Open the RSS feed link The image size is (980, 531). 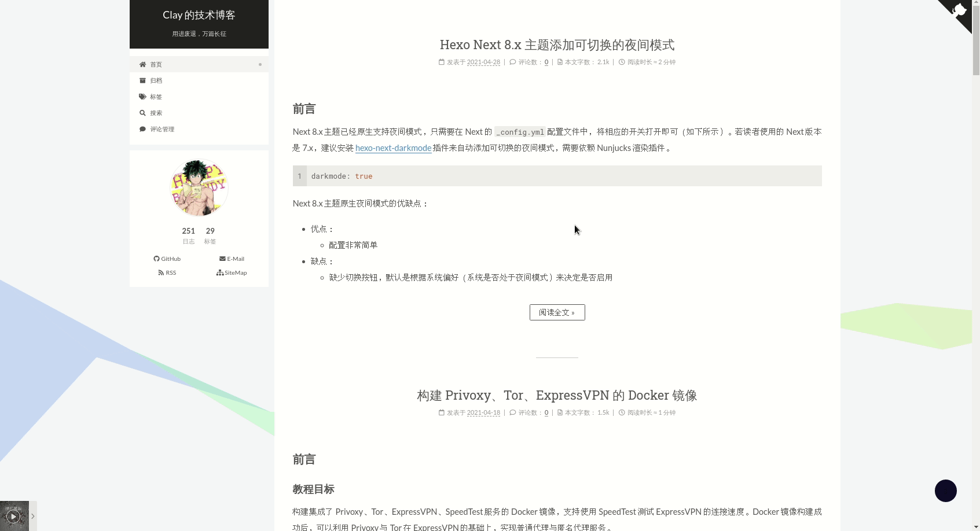point(167,272)
